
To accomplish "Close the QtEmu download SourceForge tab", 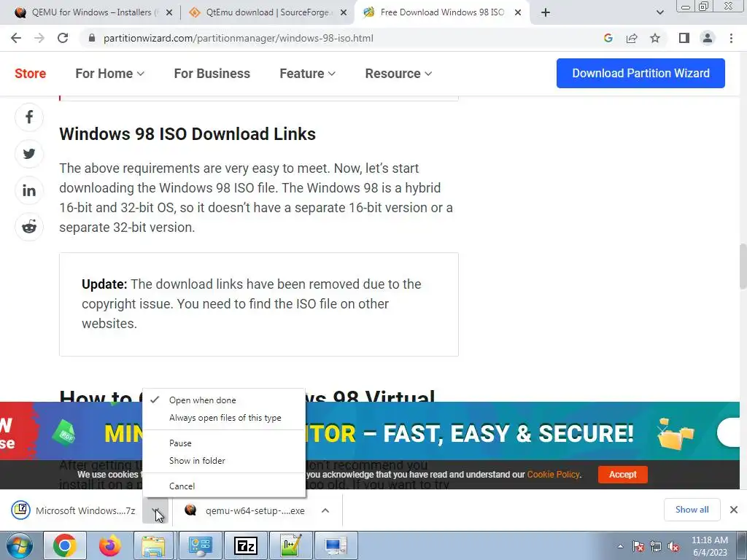I will pyautogui.click(x=343, y=13).
